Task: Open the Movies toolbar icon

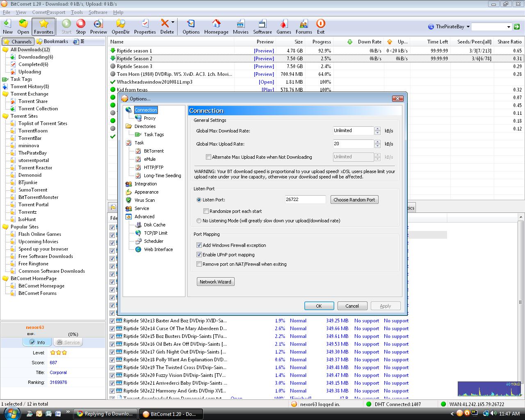Action: click(241, 26)
